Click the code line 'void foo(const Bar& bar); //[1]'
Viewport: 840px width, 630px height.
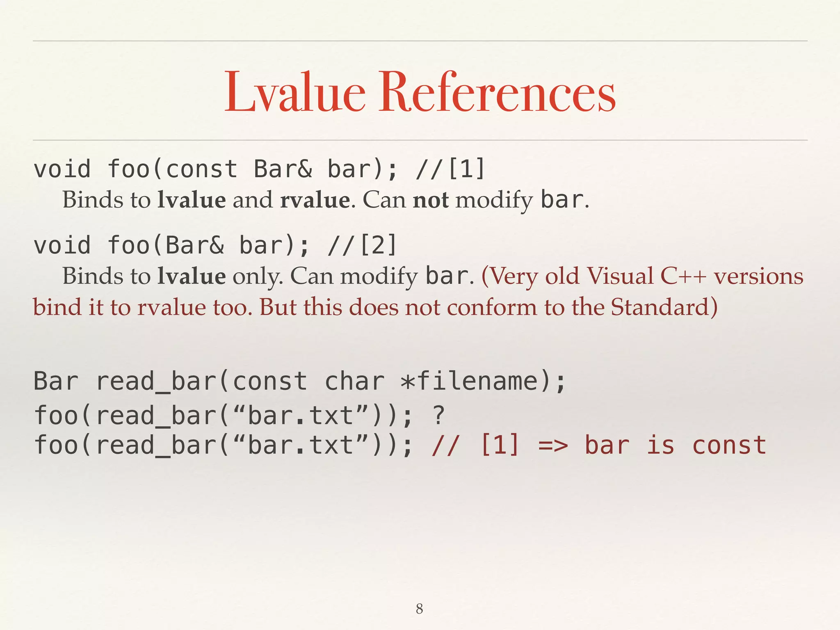click(259, 169)
